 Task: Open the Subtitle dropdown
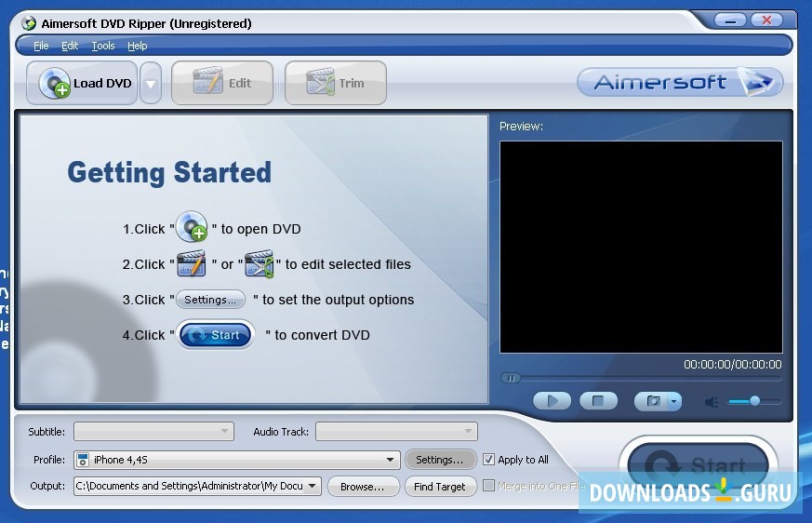coord(153,431)
